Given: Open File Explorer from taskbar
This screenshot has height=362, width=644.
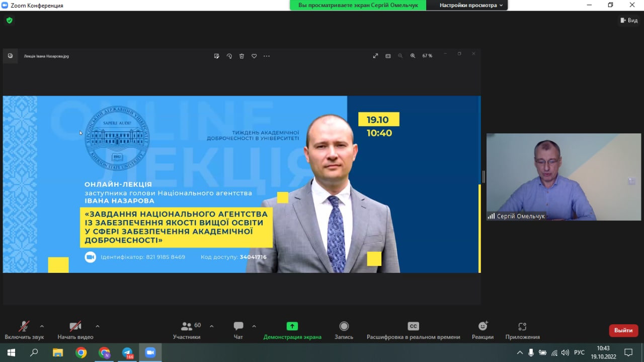Looking at the screenshot, I should [x=58, y=352].
